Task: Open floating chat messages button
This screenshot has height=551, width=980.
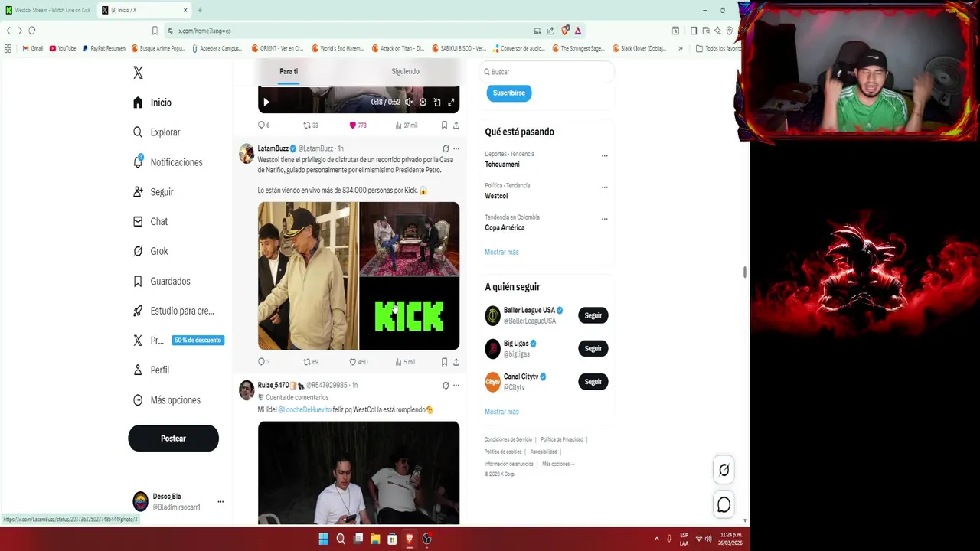Action: pyautogui.click(x=724, y=504)
